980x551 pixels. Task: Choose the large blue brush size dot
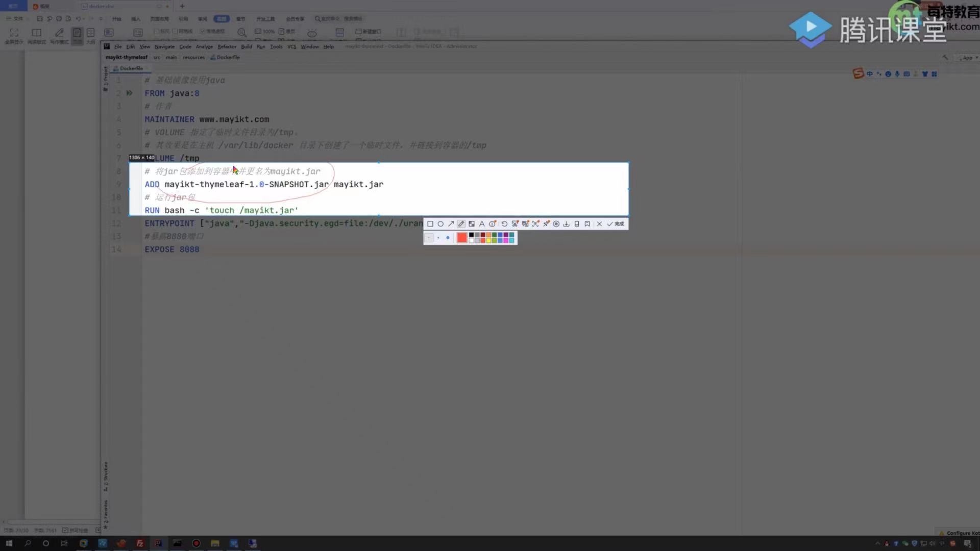coord(448,238)
